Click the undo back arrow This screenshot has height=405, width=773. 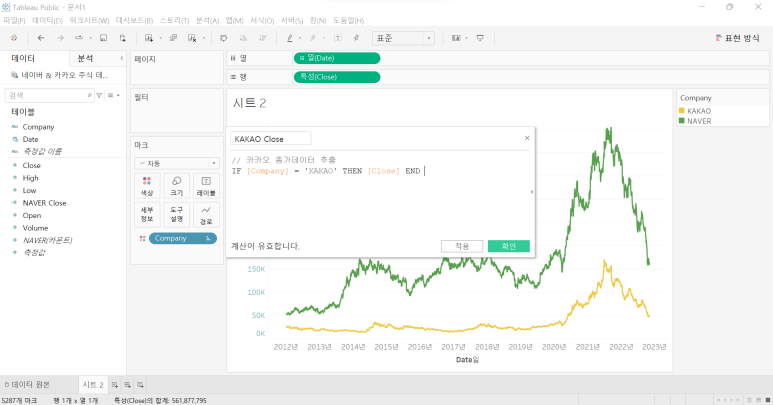coord(41,38)
